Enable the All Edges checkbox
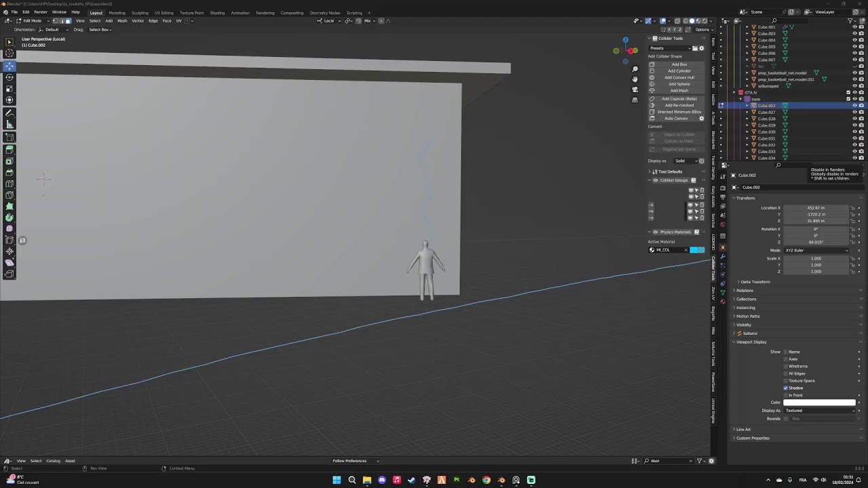This screenshot has height=488, width=868. [786, 373]
